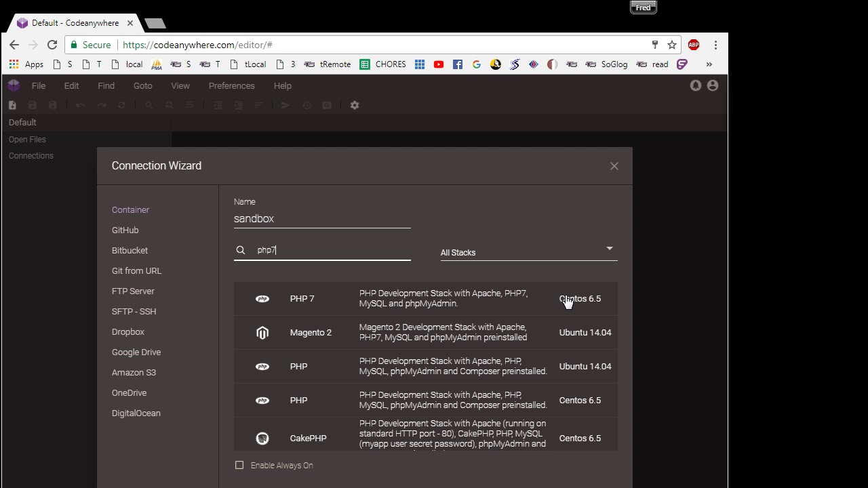Click the Magento 2 logo icon

tap(262, 333)
